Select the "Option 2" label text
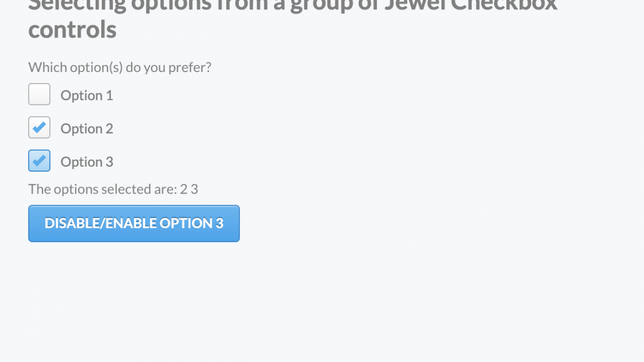Image resolution: width=644 pixels, height=362 pixels. pyautogui.click(x=86, y=128)
